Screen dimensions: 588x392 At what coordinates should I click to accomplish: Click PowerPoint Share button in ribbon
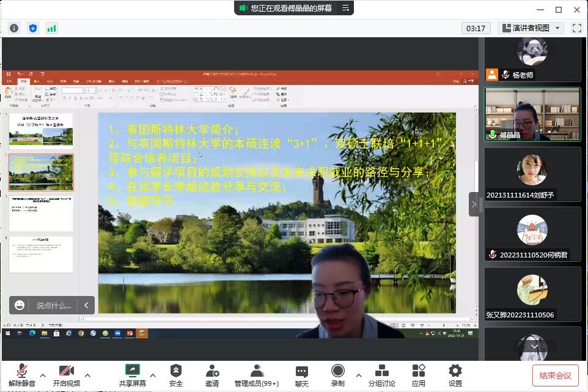[x=469, y=81]
